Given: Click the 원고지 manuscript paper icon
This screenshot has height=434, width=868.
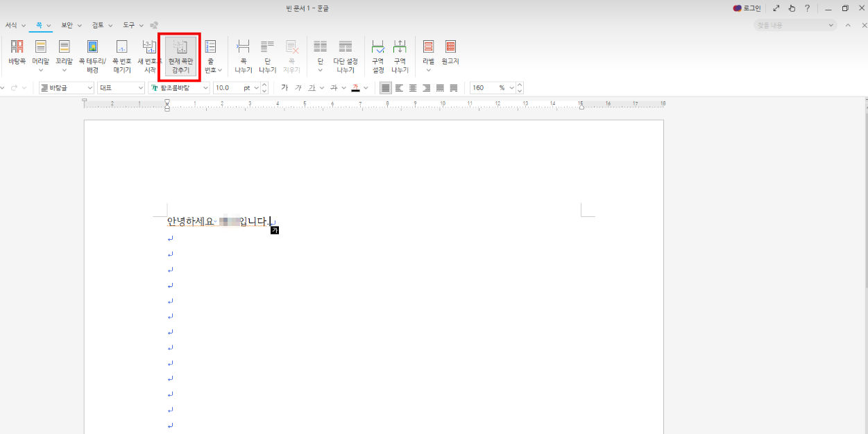Looking at the screenshot, I should pos(450,53).
